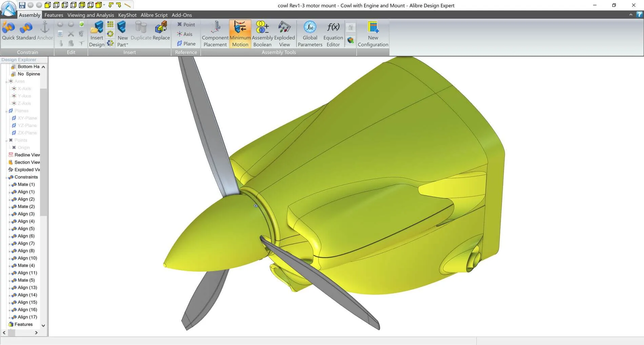
Task: Click the Save icon in title bar
Action: click(x=22, y=5)
